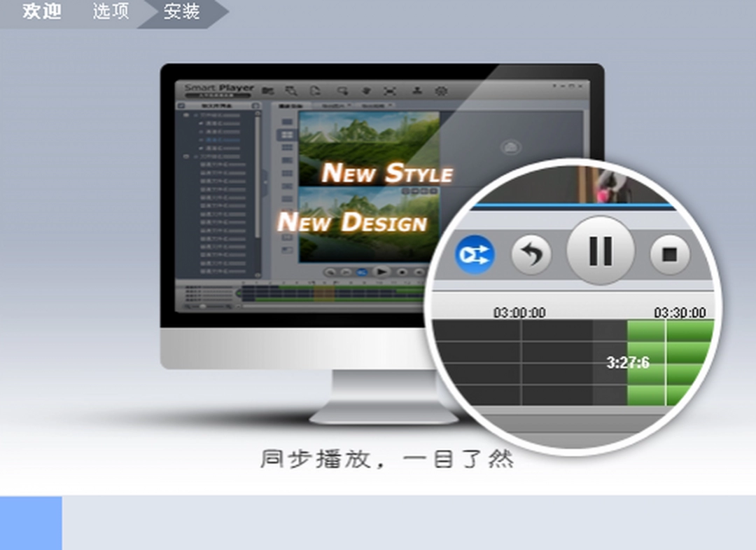Screen dimensions: 756x550
Task: Select the fullscreen icon on the Smart Player toolbar
Action: [x=391, y=90]
